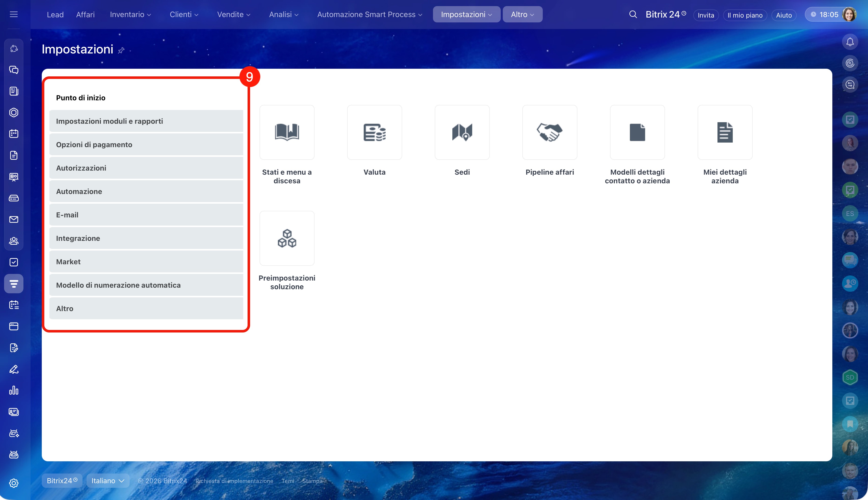Open the Pipeline affari handshake tile
Viewport: 868px width, 500px height.
550,132
